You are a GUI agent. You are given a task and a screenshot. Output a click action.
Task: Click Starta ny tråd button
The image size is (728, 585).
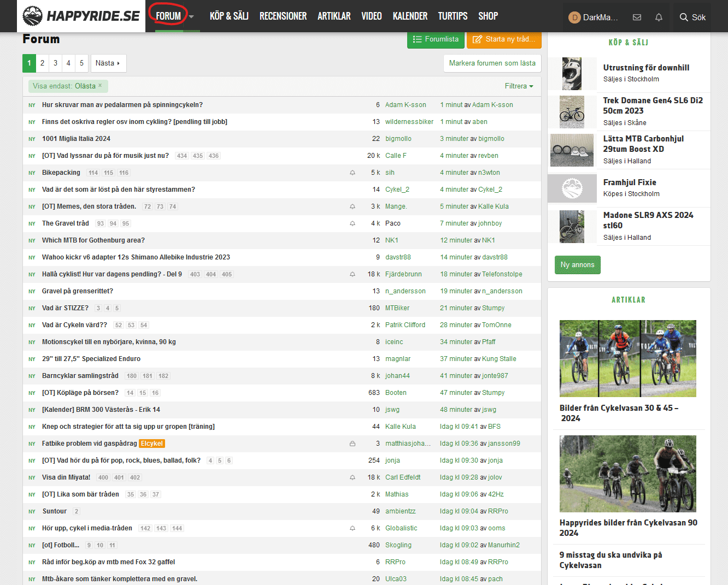(504, 39)
